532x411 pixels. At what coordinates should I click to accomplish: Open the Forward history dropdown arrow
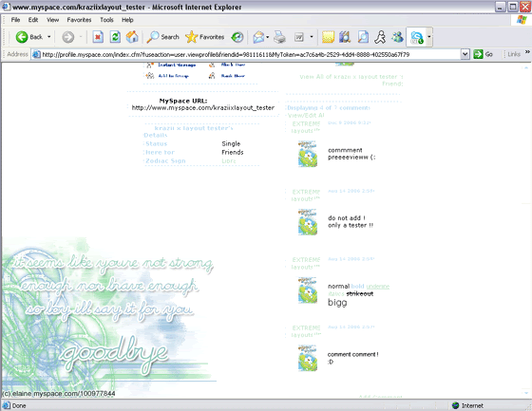click(81, 37)
